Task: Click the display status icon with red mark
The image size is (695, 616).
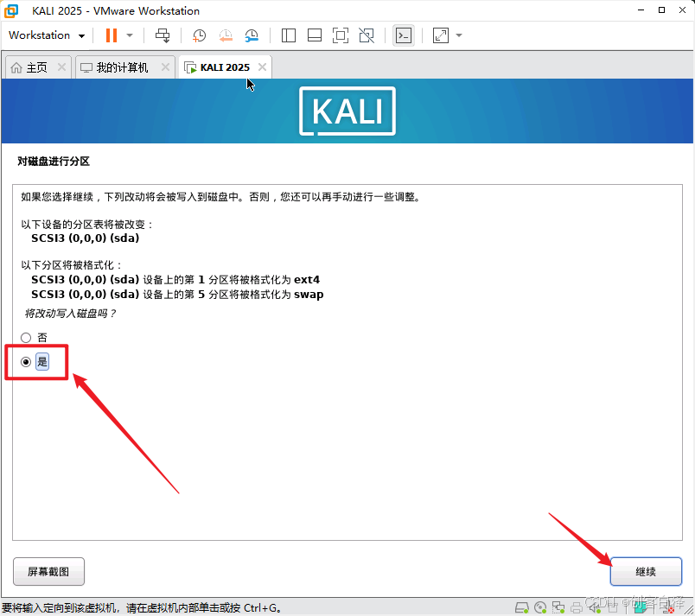Action: 668,609
